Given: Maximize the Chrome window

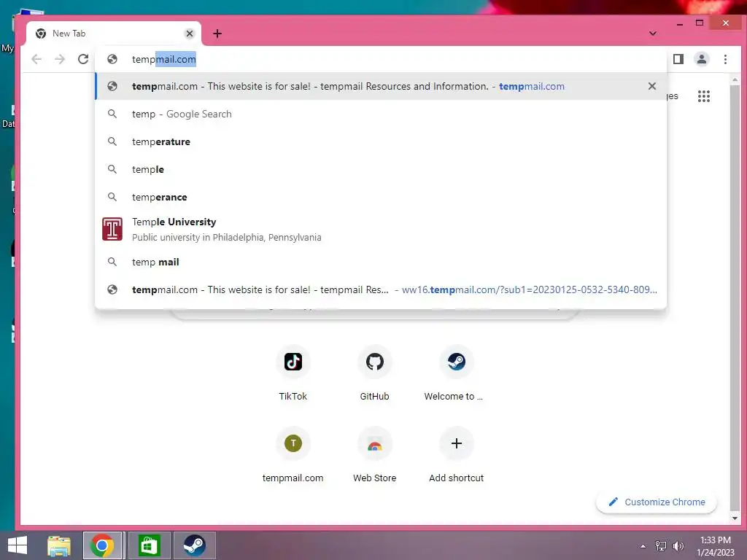Looking at the screenshot, I should tap(700, 23).
